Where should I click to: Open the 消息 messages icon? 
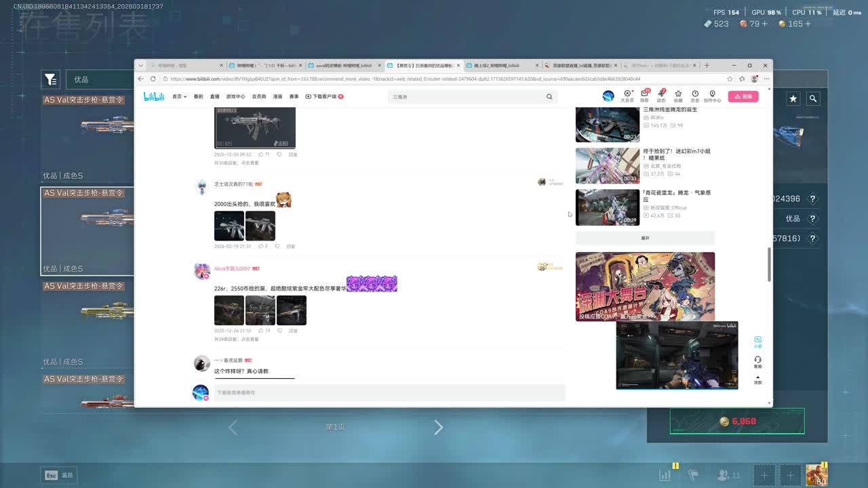(644, 96)
